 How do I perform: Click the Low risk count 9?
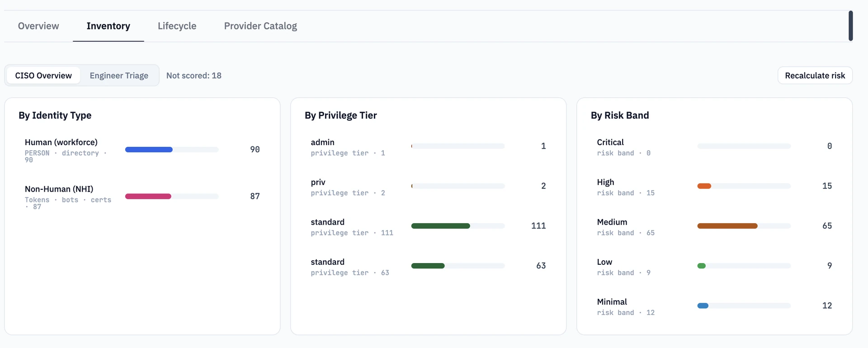coord(830,266)
